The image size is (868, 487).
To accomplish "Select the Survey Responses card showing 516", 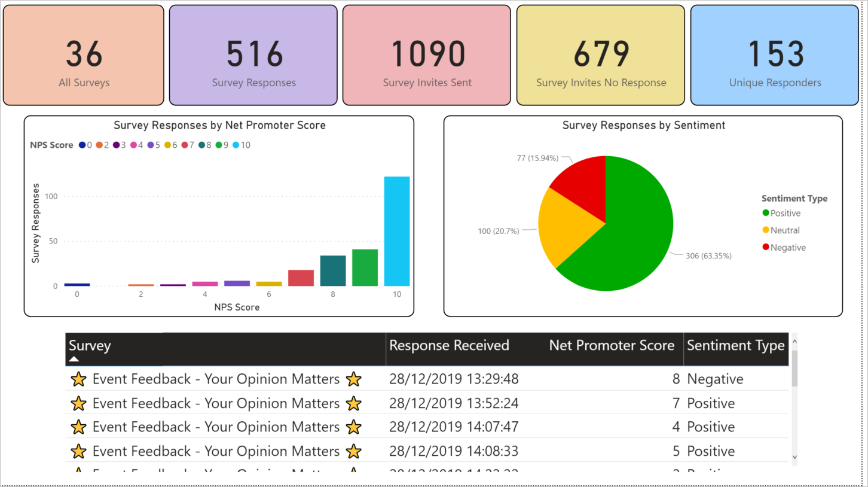I will click(253, 56).
